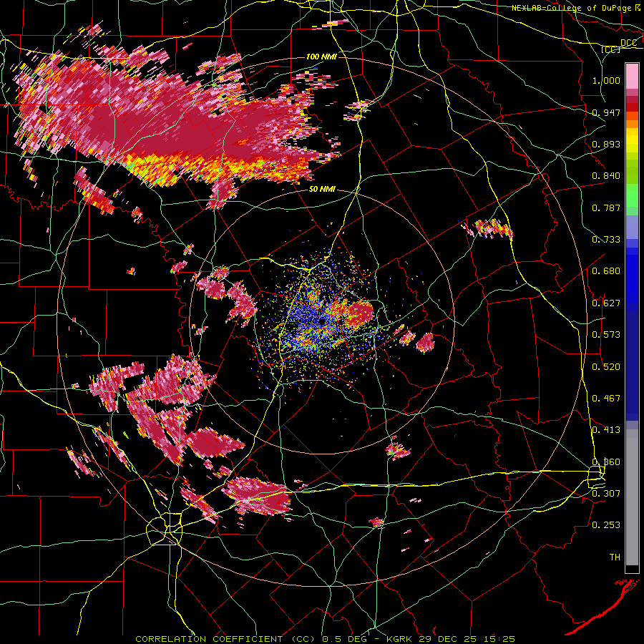Viewport: 644px width, 644px height.
Task: Select the 0.573 legend value
Action: click(606, 335)
